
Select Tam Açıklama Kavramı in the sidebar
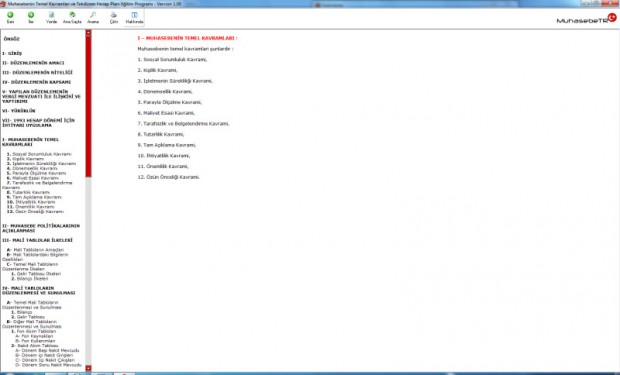pos(34,197)
